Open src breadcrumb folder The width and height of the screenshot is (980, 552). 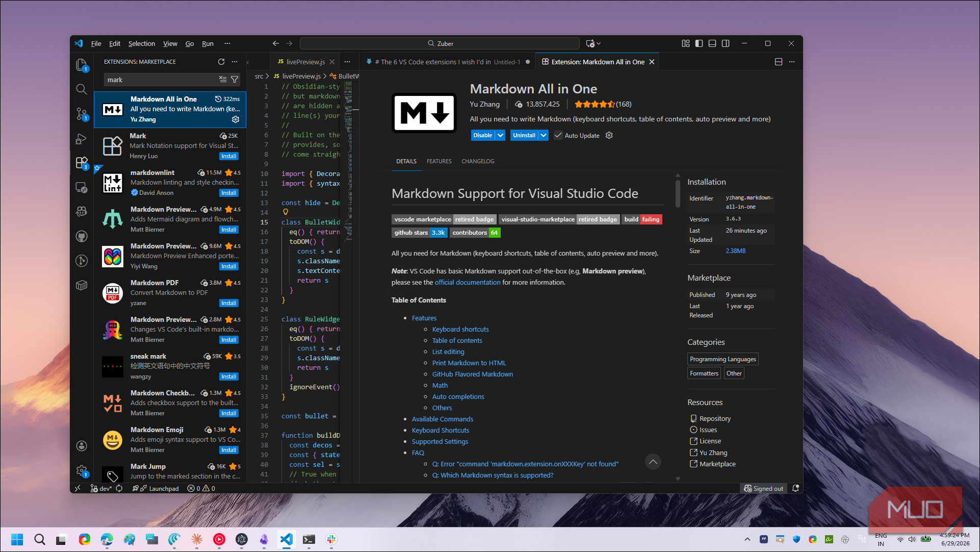click(x=259, y=76)
